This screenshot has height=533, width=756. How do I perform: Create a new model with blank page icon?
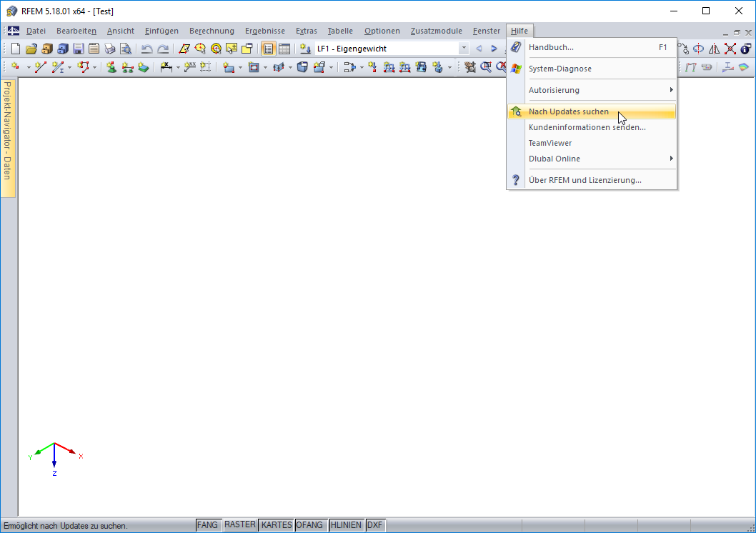point(16,49)
